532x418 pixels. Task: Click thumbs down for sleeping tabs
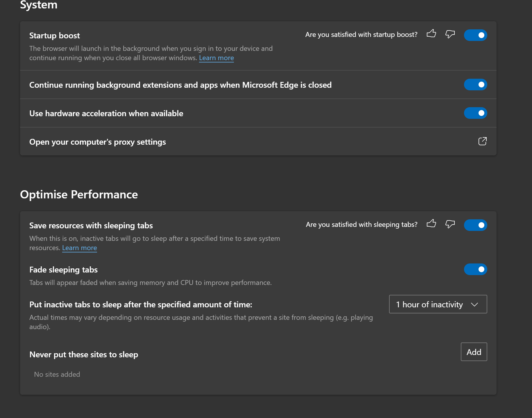pos(450,224)
